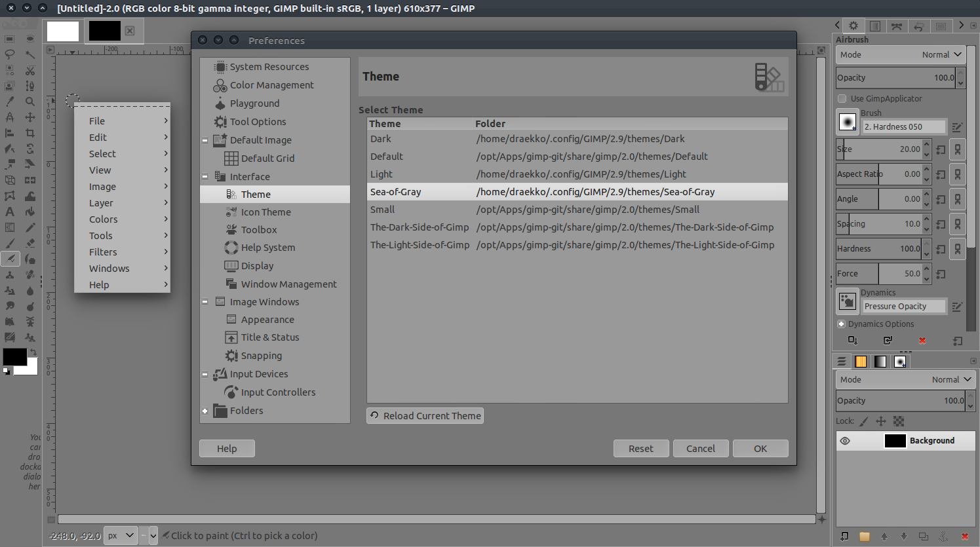Viewport: 980px width, 547px height.
Task: Switch to the black image tab
Action: click(x=105, y=31)
